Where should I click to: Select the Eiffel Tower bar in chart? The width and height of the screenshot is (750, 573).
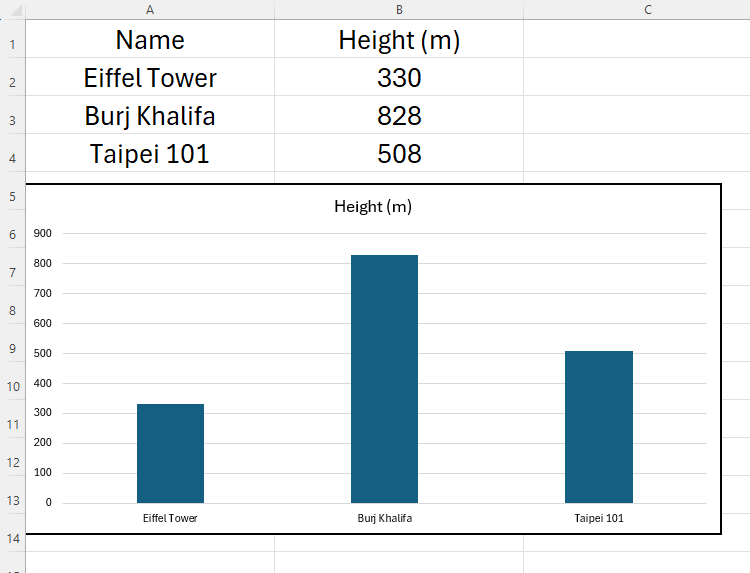point(170,453)
